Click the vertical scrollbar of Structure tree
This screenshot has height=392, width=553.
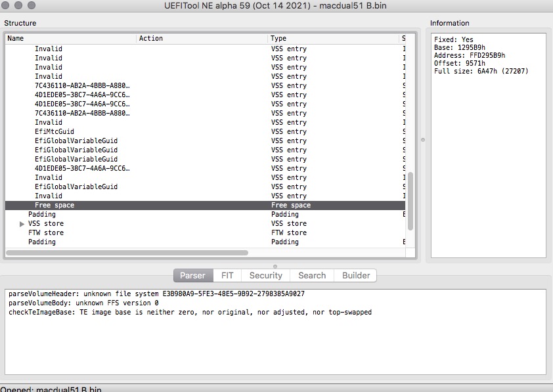coord(410,201)
